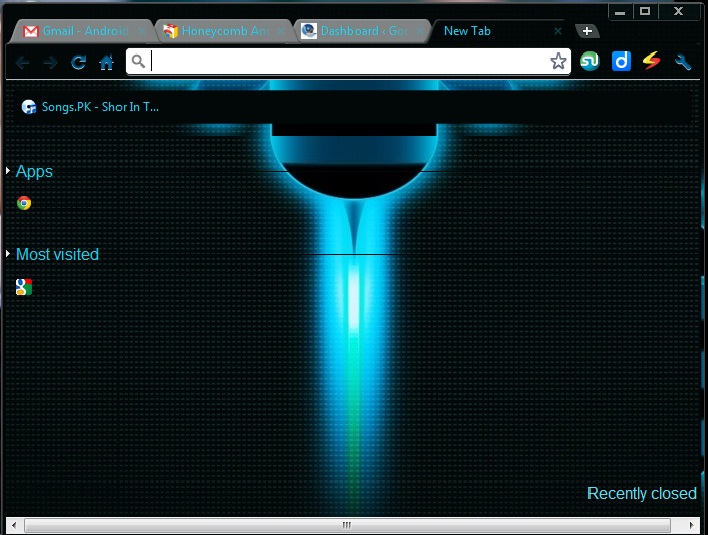708x535 pixels.
Task: Click the horizontal scrollbar thumb
Action: pos(347,525)
